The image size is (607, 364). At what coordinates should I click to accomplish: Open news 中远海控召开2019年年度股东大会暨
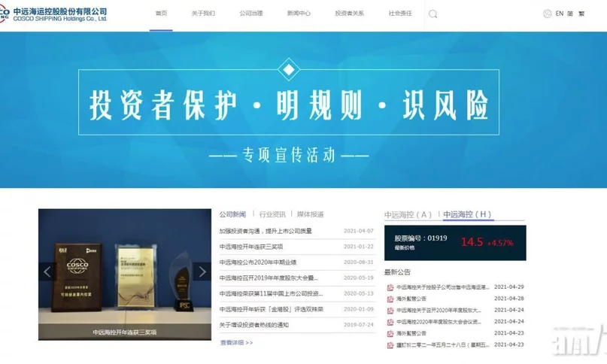point(269,278)
